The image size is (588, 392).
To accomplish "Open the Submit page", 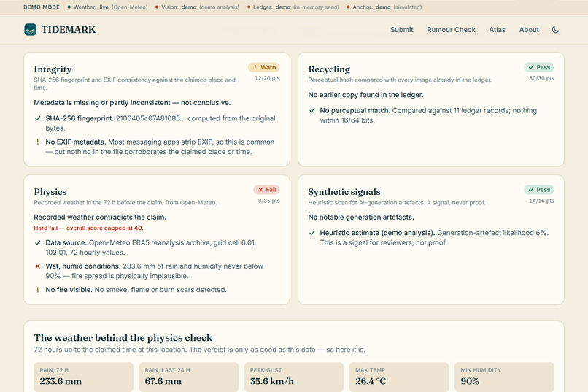I will click(x=402, y=30).
